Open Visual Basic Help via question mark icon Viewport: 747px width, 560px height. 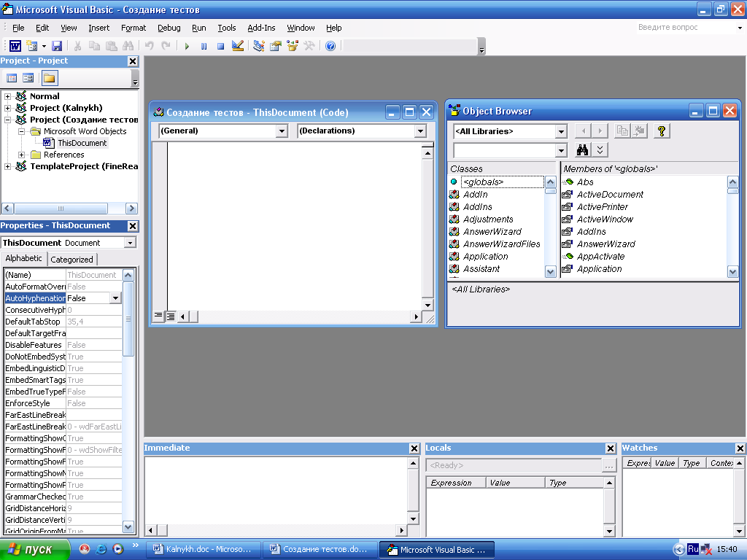coord(330,46)
